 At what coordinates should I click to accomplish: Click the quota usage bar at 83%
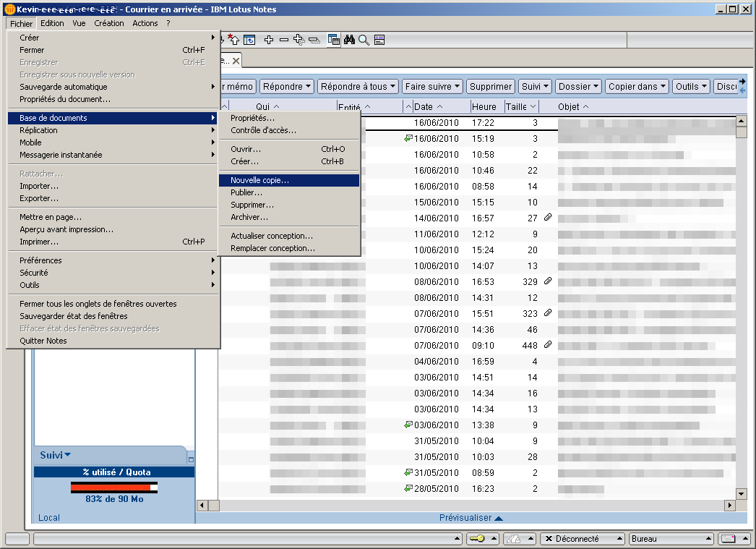click(114, 488)
